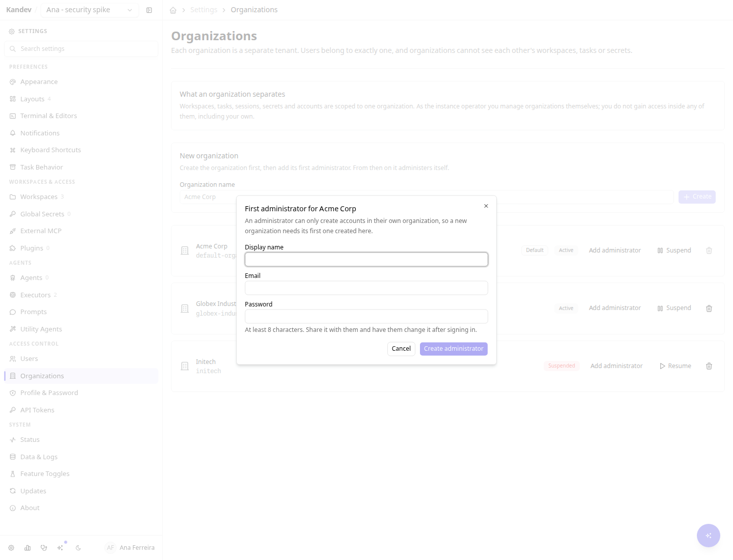This screenshot has width=733, height=560.
Task: Open About page
Action: click(81, 508)
